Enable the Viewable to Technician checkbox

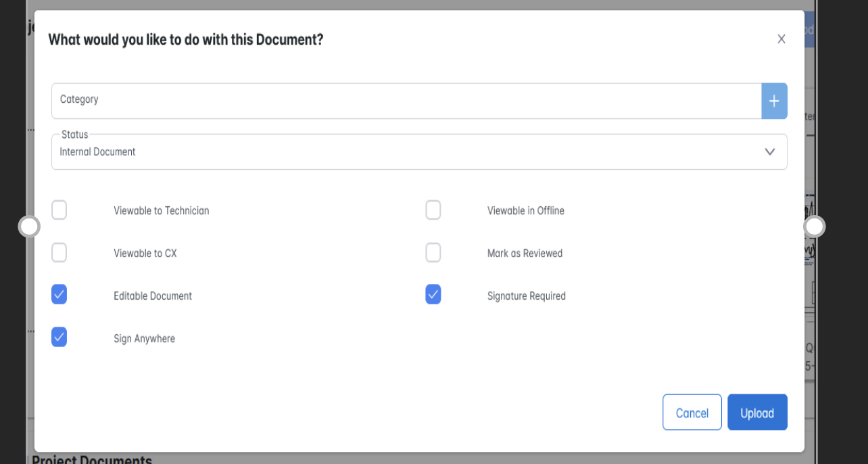(x=59, y=210)
